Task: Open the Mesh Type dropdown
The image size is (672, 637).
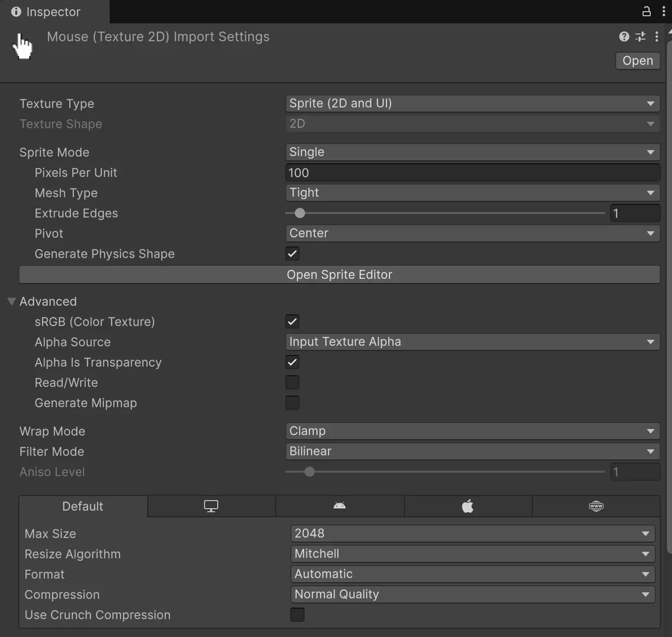Action: click(x=473, y=193)
